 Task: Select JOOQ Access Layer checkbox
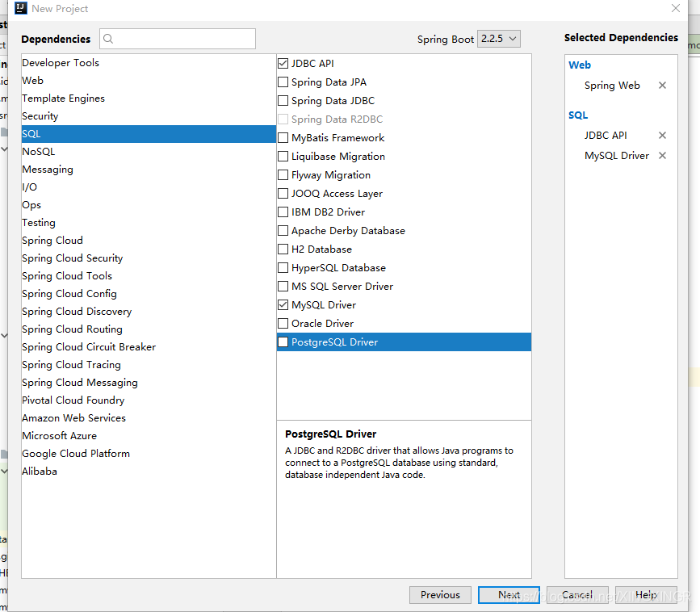pos(283,193)
